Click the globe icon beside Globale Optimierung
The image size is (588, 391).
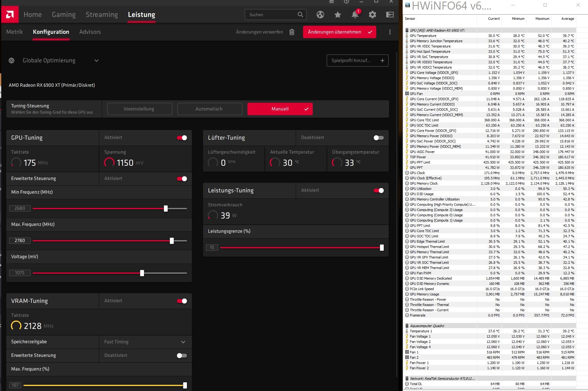point(11,61)
